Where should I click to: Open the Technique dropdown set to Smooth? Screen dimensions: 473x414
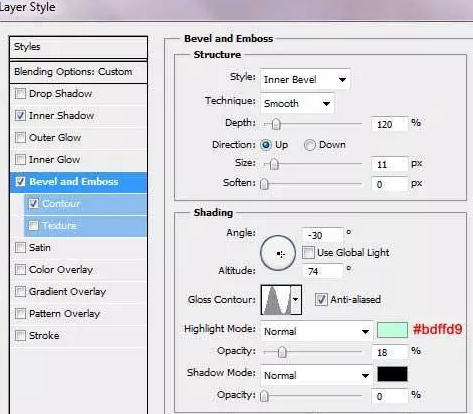tap(297, 103)
